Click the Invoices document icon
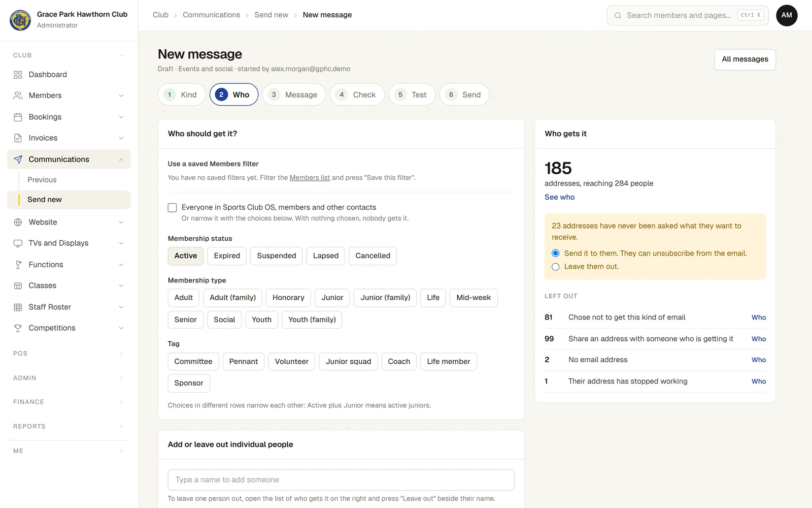The image size is (812, 508). (18, 138)
